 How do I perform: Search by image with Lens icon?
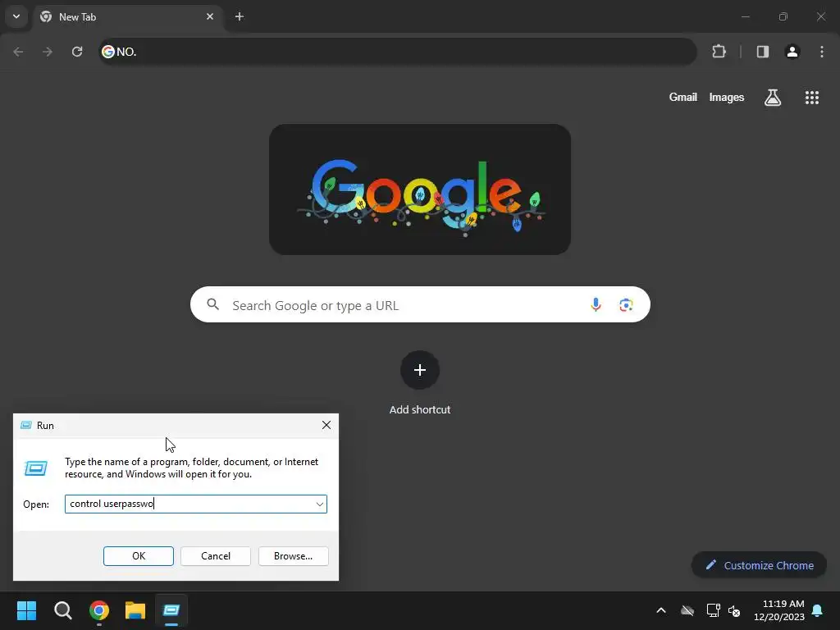[626, 305]
